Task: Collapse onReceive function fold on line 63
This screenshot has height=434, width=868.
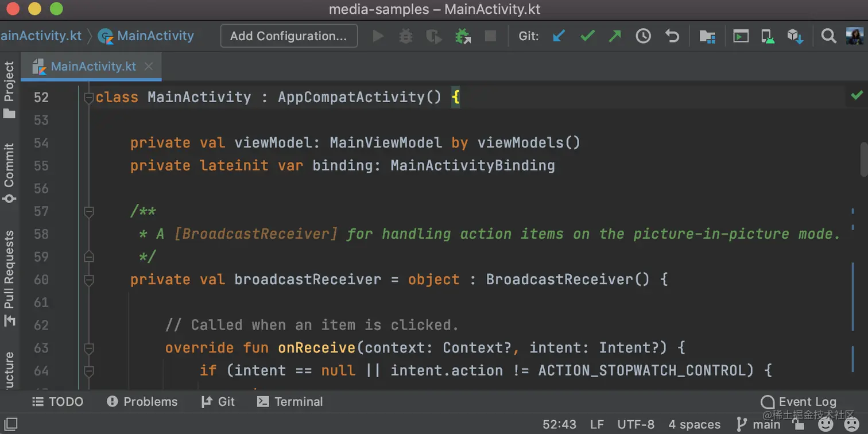Action: [88, 348]
